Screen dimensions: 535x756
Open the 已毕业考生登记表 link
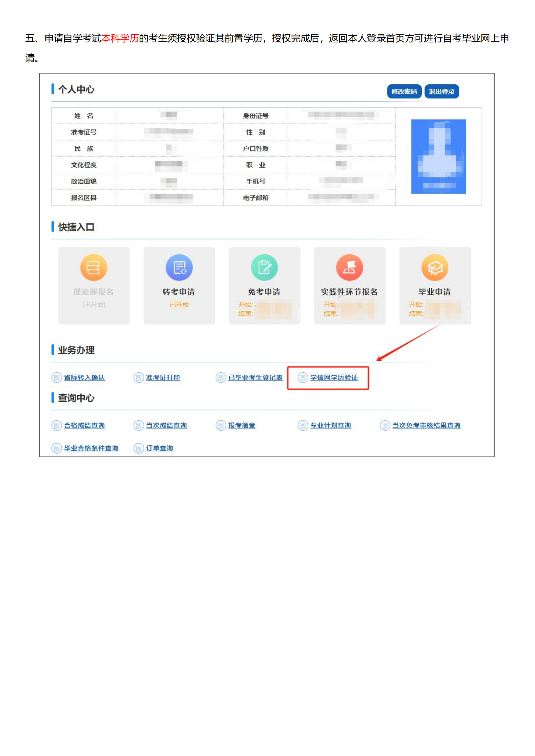255,378
